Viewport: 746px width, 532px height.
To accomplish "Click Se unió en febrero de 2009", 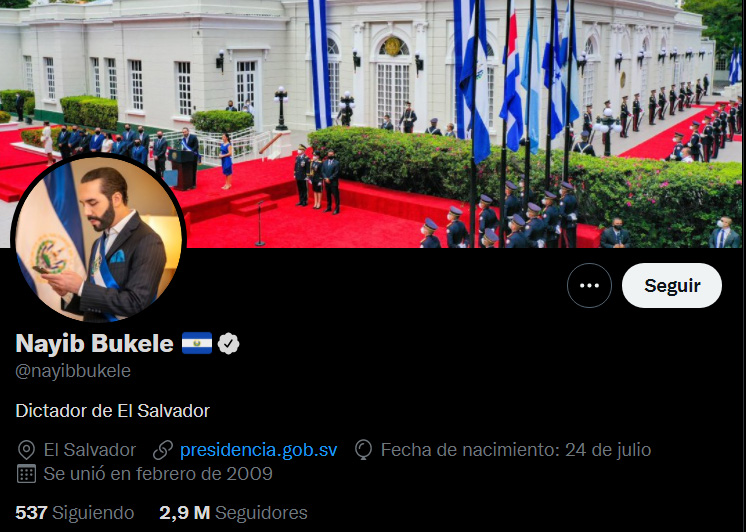I will coord(158,474).
